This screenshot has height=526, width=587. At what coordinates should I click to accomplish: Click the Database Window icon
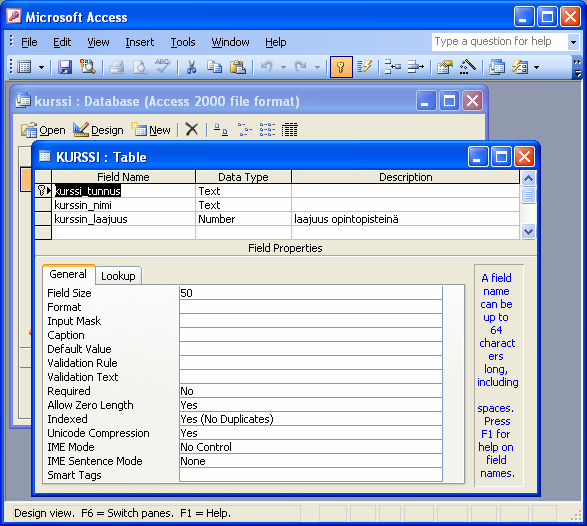pos(497,67)
